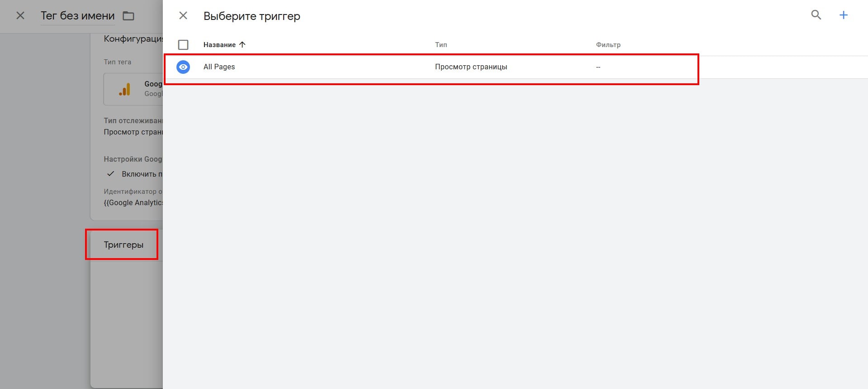Screen dimensions: 868x389
Task: Click the Выберите триггер panel title
Action: (251, 16)
